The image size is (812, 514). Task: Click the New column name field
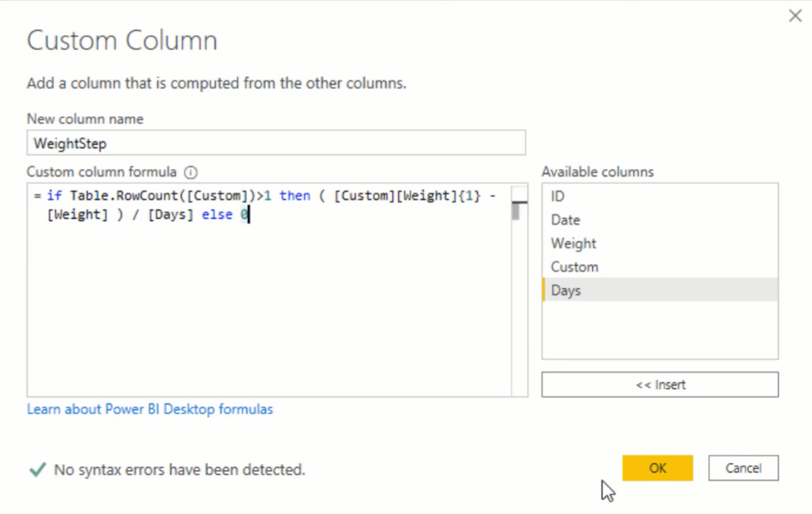coord(276,143)
